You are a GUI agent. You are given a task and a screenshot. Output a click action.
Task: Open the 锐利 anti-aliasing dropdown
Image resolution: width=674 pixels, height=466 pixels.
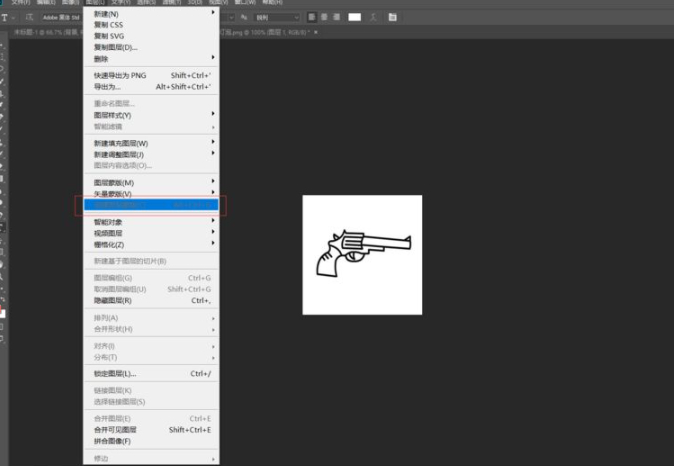277,18
